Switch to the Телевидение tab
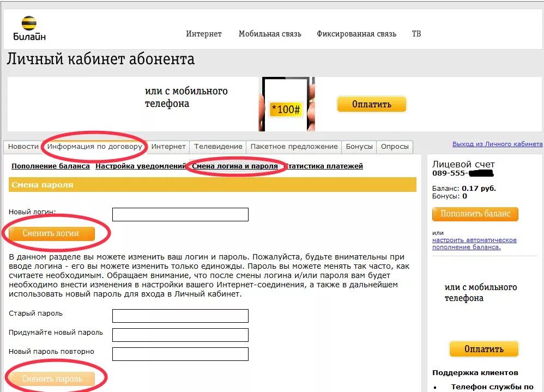544x392 pixels. (218, 147)
